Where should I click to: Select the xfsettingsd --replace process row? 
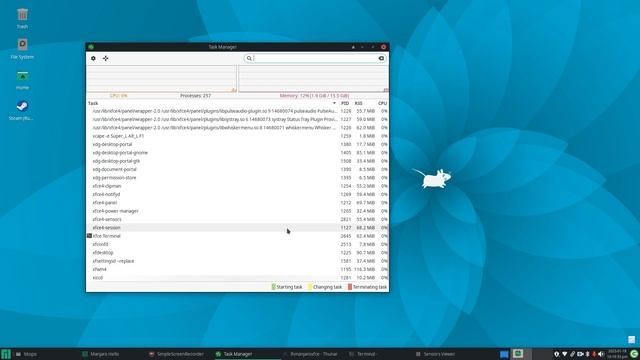238,261
